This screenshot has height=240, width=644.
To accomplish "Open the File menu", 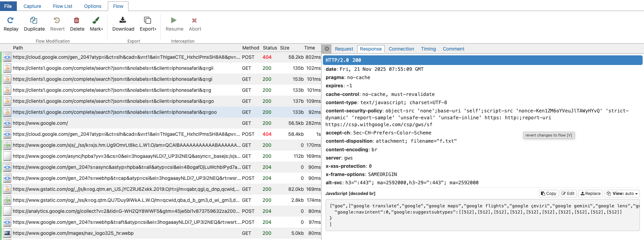I will point(8,6).
